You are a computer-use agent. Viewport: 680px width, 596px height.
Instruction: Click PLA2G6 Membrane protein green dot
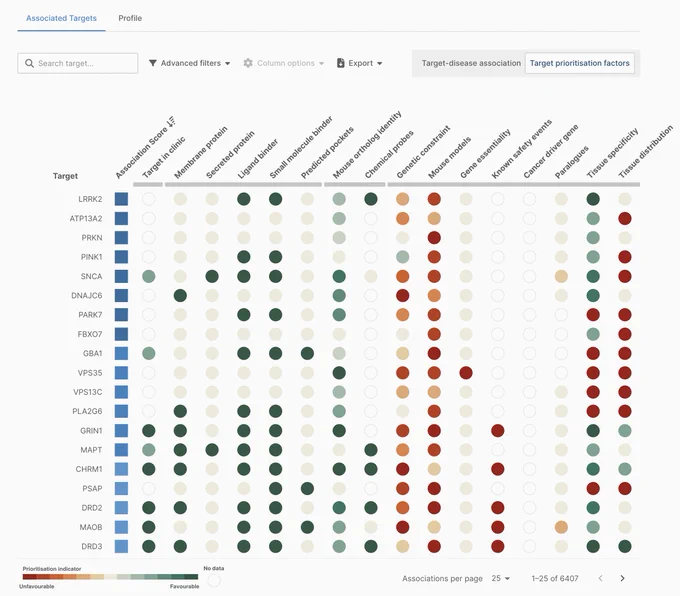coord(180,411)
